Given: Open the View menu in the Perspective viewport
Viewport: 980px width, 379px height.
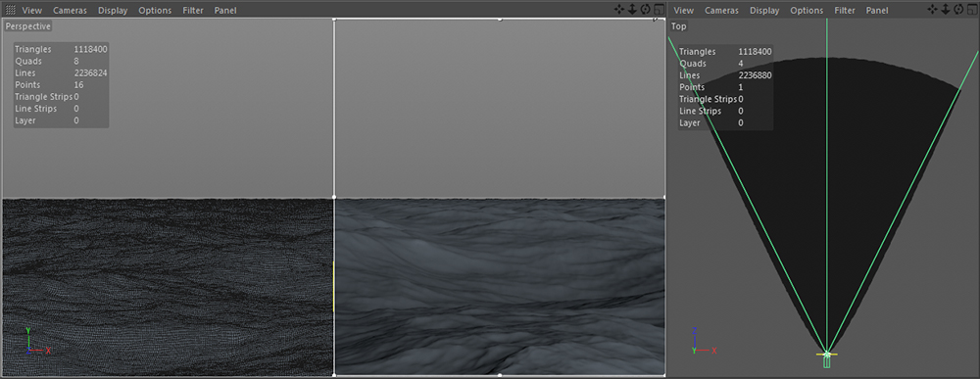Looking at the screenshot, I should pos(32,11).
